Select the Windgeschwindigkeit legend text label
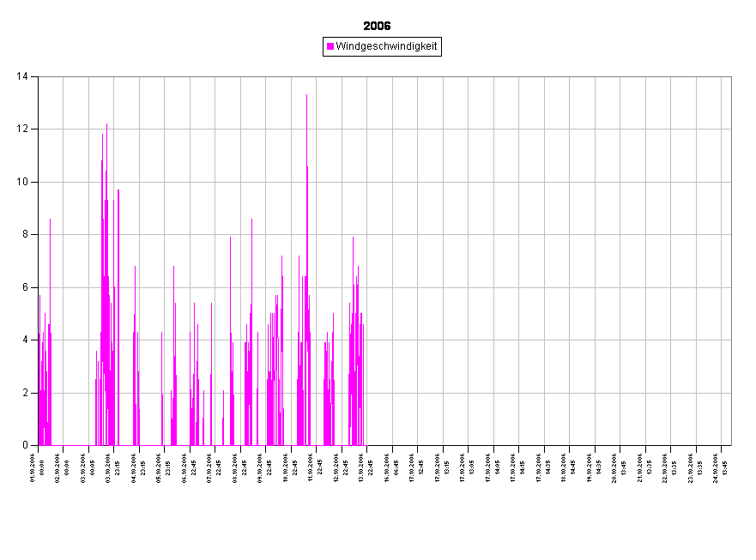This screenshot has height=560, width=756. 386,46
